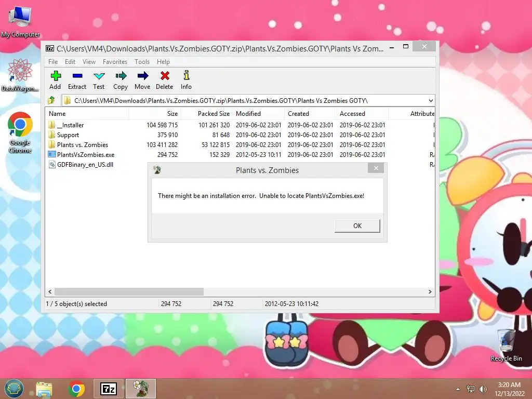Sort by Modified column header
Viewport: 532px width, 399px height.
coord(259,114)
